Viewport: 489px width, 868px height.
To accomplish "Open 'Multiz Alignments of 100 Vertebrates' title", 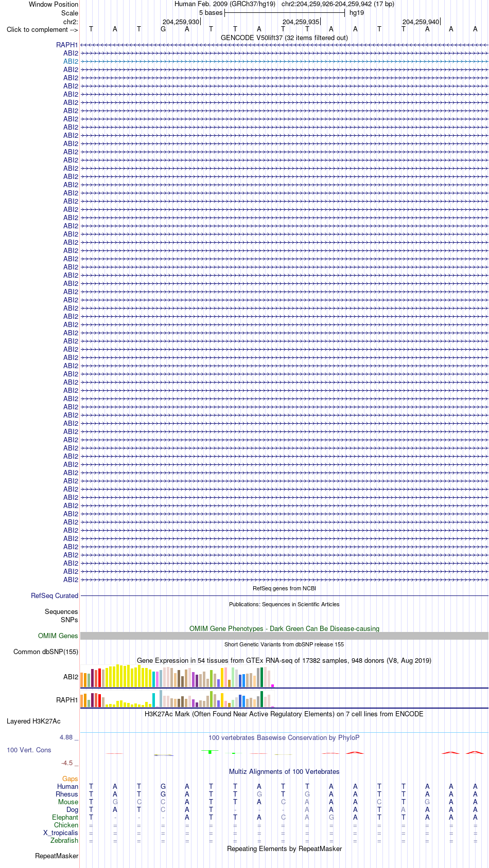I will (284, 771).
